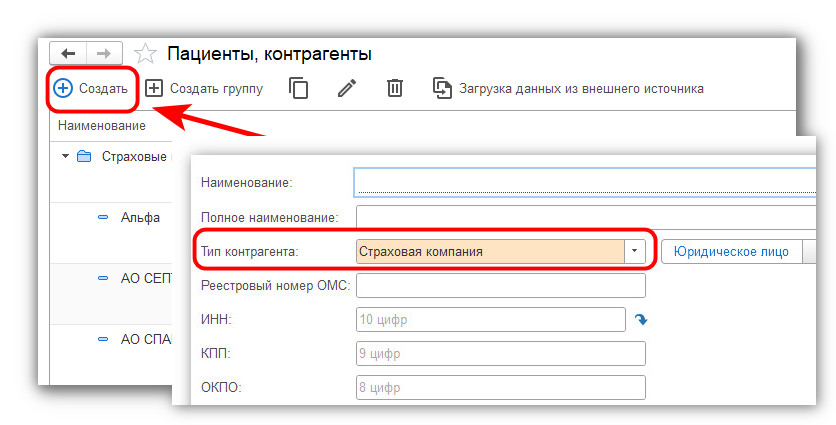
Task: Copy the selected item with copy icon
Action: point(299,88)
